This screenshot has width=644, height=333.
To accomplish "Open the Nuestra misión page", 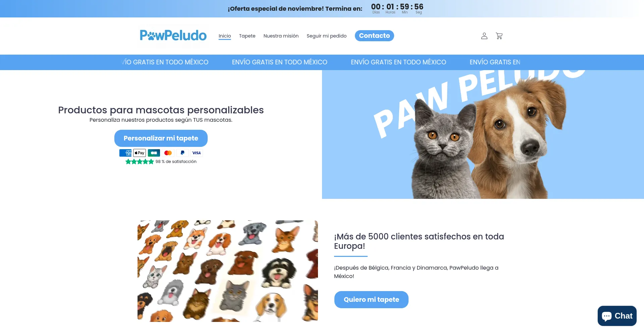I will [x=281, y=36].
